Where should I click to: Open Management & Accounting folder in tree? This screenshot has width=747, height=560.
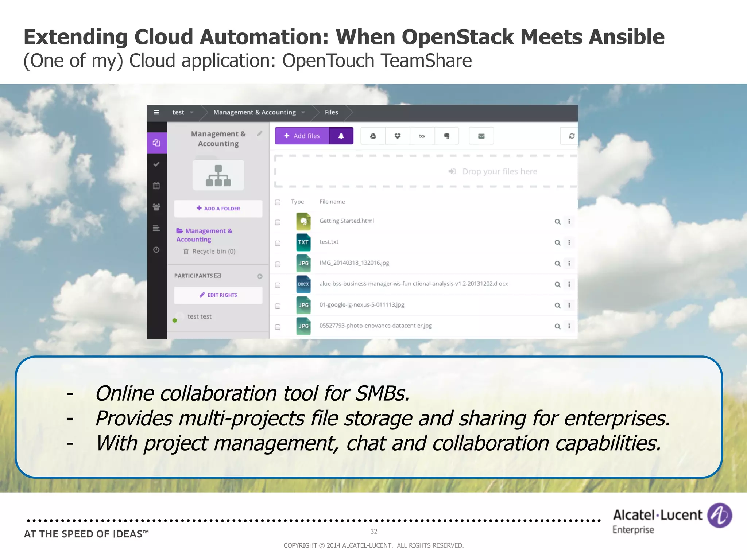pos(204,235)
